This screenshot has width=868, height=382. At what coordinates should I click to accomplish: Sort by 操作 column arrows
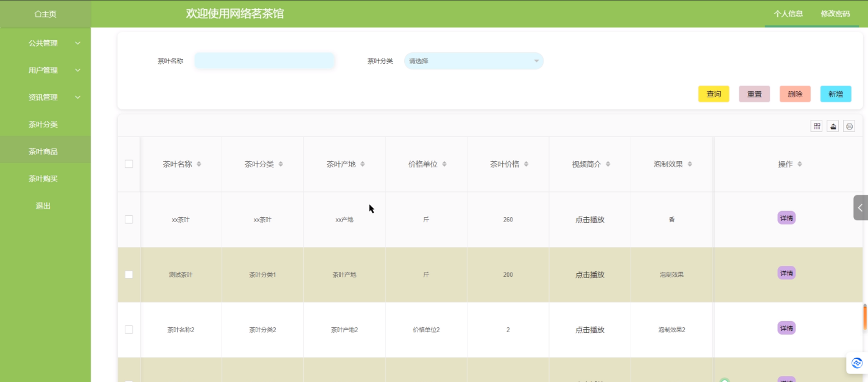[800, 164]
